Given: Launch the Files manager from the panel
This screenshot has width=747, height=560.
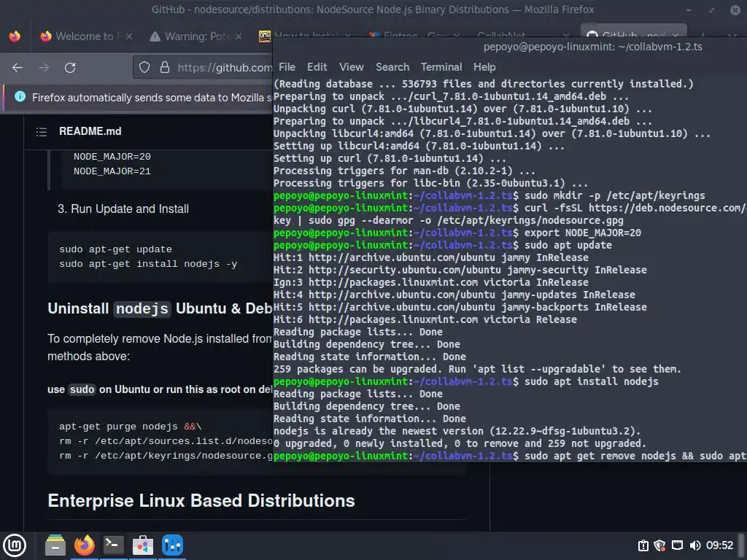Looking at the screenshot, I should coord(55,545).
